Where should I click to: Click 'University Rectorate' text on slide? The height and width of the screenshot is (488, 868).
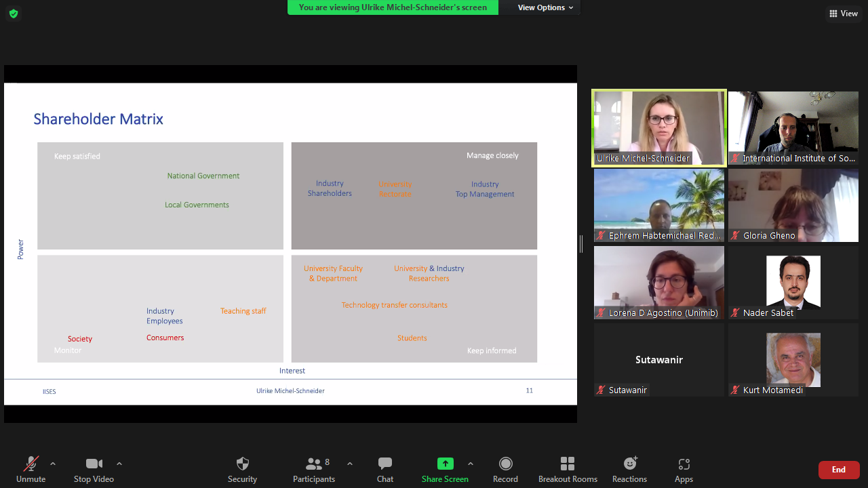pos(395,188)
